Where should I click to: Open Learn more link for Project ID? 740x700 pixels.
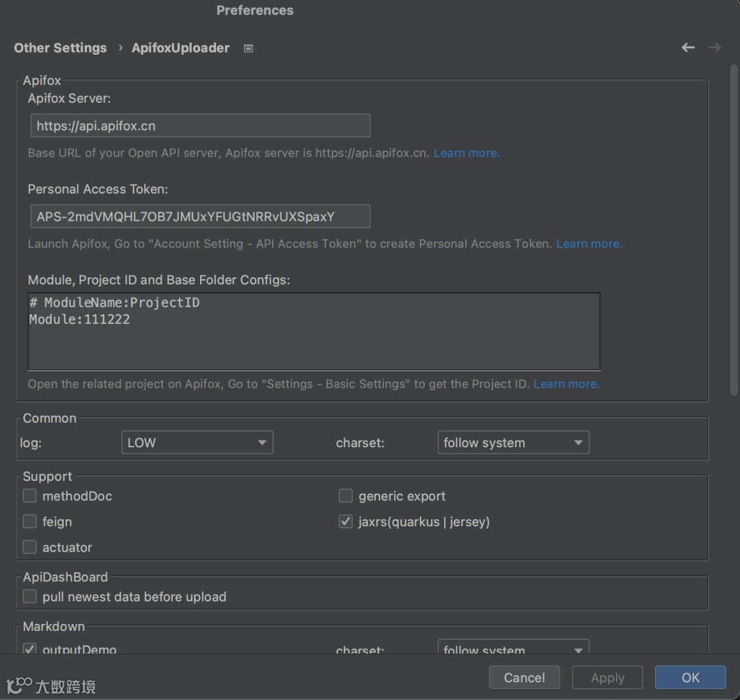567,384
